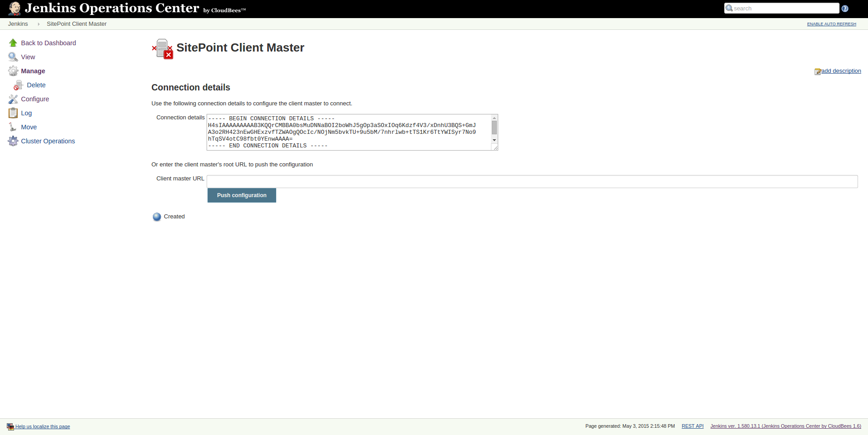Click the Move icon in sidebar
The width and height of the screenshot is (868, 435).
coord(13,127)
